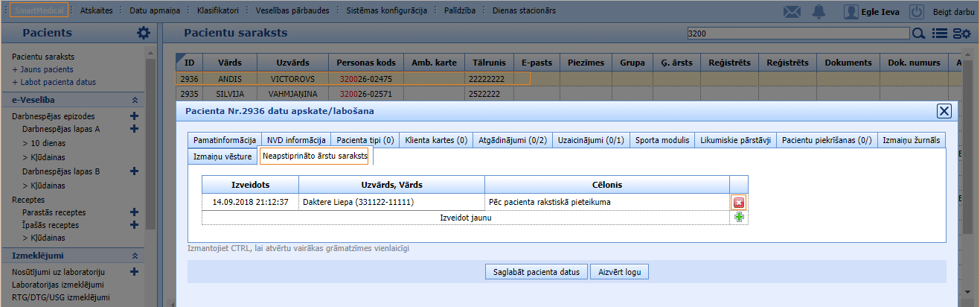Open settings gear in Pacients panel
The width and height of the screenshot is (980, 307).
(144, 33)
